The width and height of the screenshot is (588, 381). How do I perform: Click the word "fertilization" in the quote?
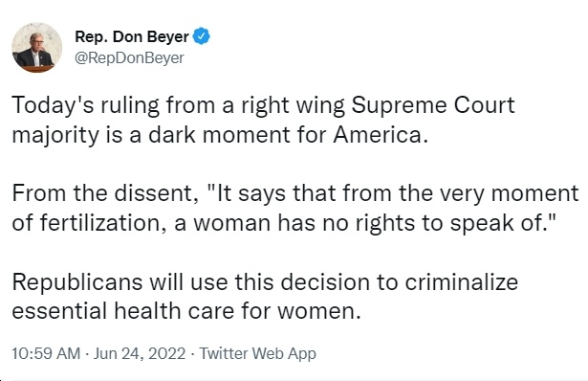tap(100, 223)
